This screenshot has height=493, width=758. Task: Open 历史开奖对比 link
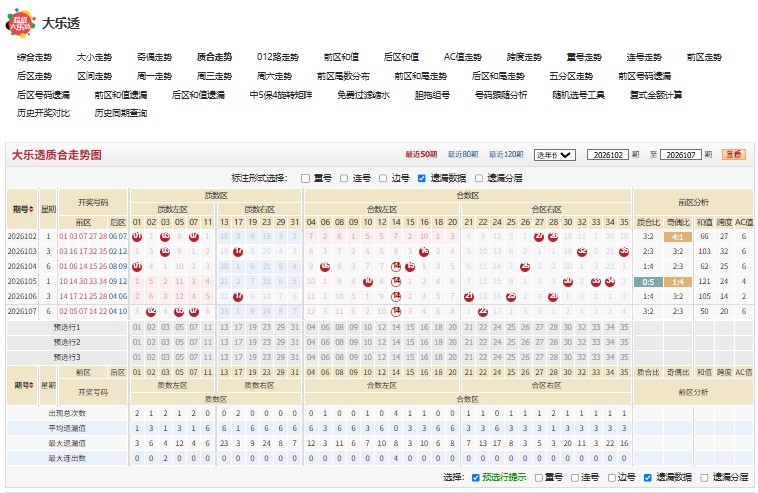[43, 113]
